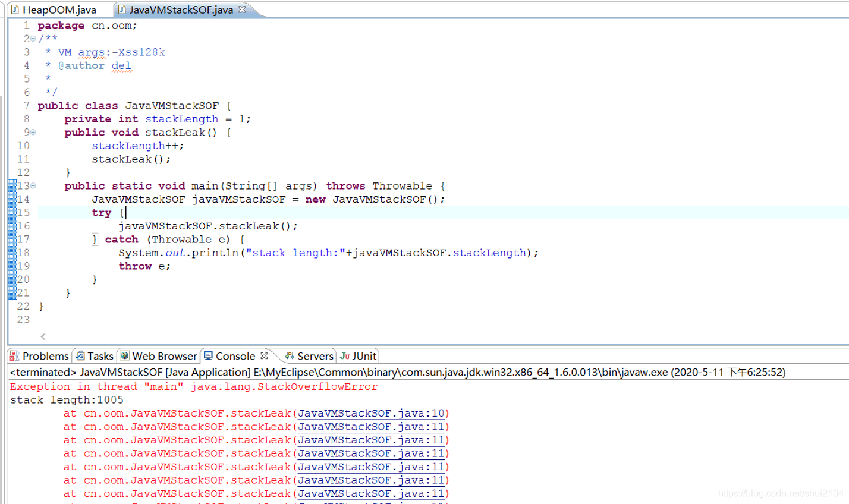The width and height of the screenshot is (849, 504).
Task: Click the JavaVMStackSOF.java file icon
Action: click(122, 10)
